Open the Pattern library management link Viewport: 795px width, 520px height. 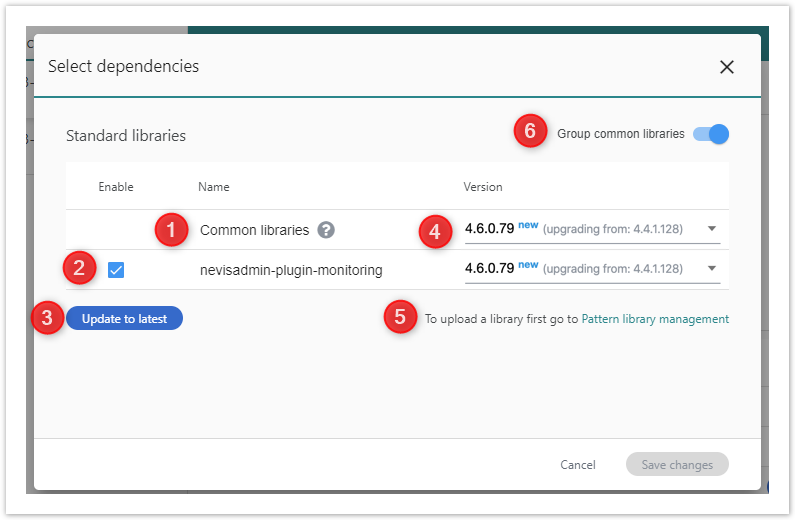point(655,320)
